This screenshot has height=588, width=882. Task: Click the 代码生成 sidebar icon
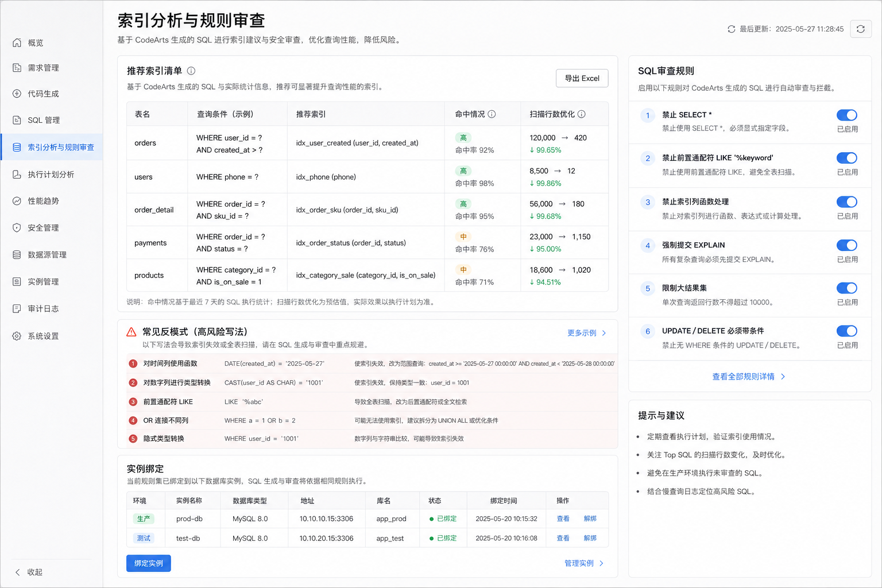pos(17,94)
